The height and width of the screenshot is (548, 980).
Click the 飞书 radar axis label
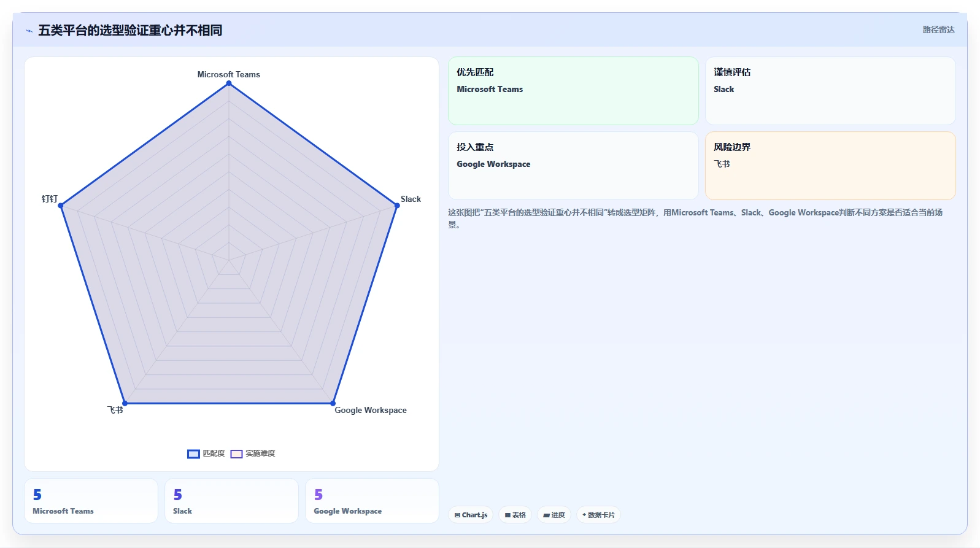click(x=115, y=410)
